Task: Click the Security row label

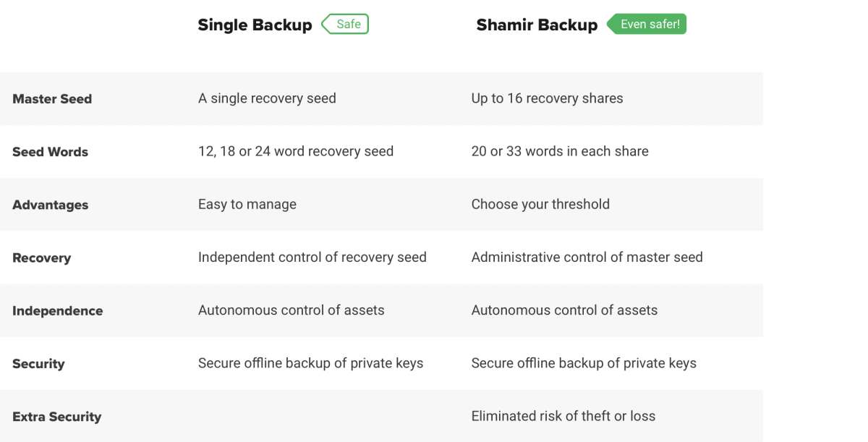Action: pos(38,364)
